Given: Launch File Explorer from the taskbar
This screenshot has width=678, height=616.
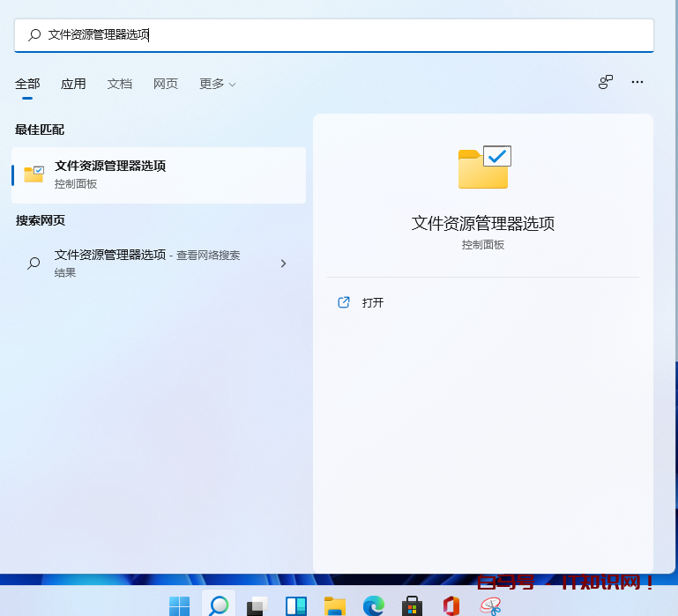Looking at the screenshot, I should [x=335, y=605].
